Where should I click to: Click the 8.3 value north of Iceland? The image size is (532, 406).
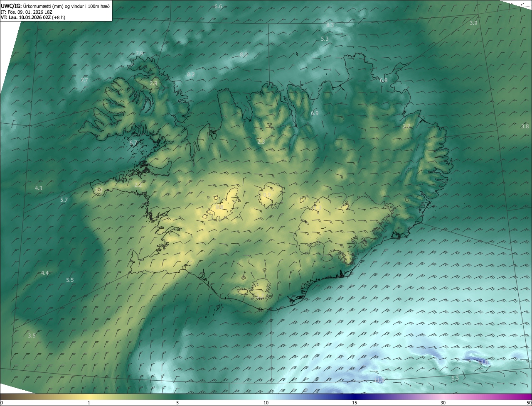click(330, 25)
